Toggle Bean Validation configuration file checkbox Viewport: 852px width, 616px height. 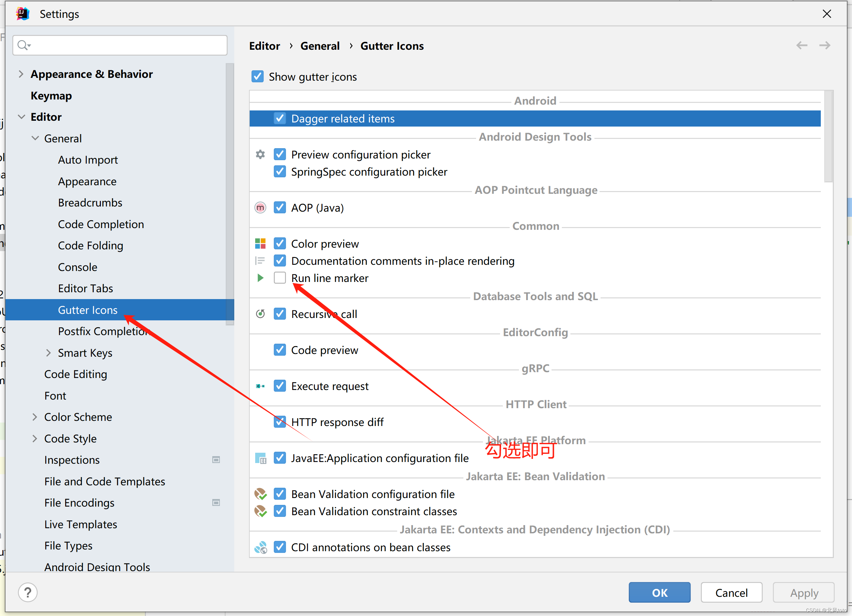[x=280, y=494]
